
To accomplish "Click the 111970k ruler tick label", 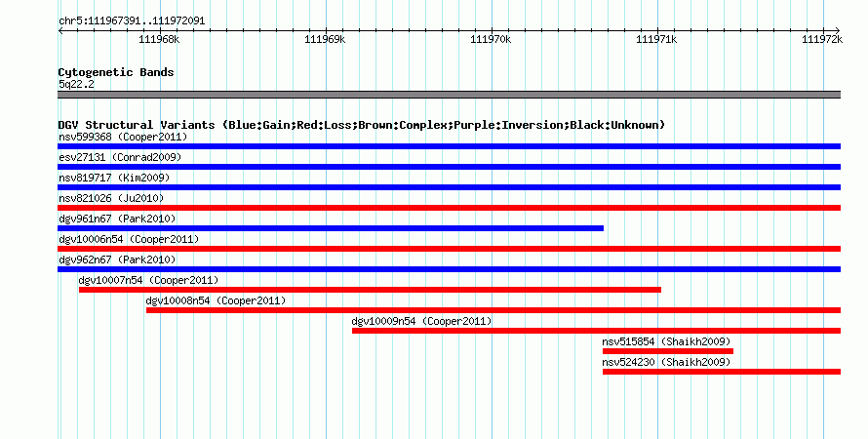I will (x=491, y=39).
